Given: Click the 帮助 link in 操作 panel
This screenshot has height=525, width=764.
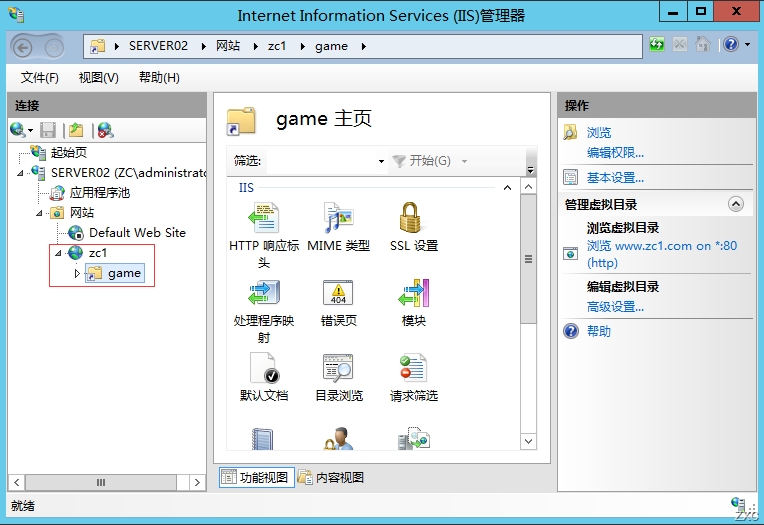Looking at the screenshot, I should (x=599, y=331).
